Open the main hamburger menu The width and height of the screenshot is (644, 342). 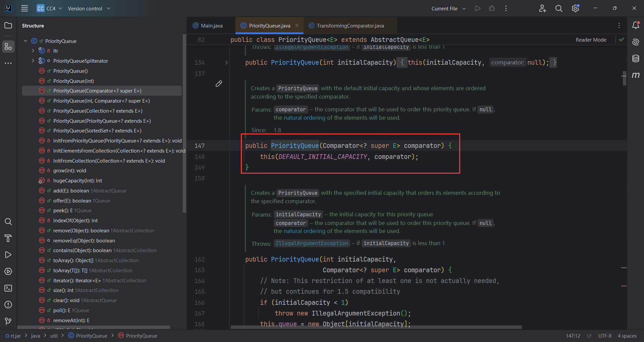tap(24, 8)
